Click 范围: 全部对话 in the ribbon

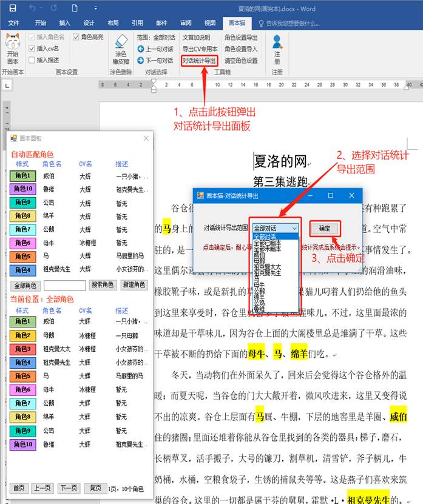(156, 38)
